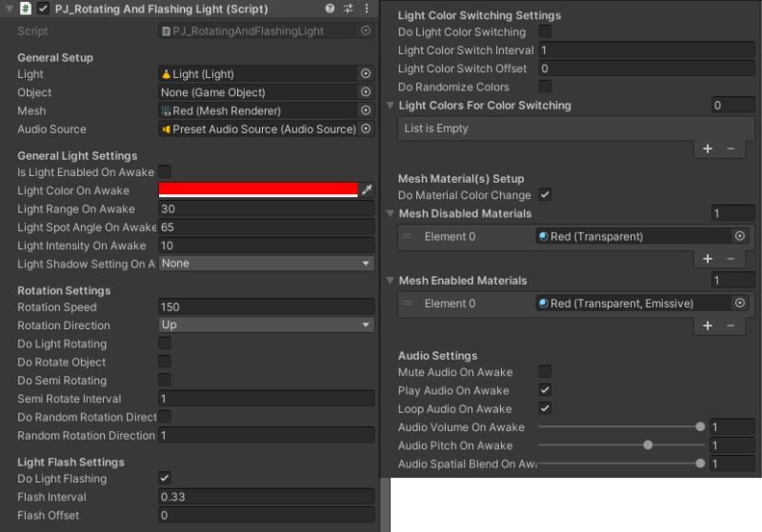
Task: Remove element from Mesh Enabled Materials list
Action: (731, 325)
